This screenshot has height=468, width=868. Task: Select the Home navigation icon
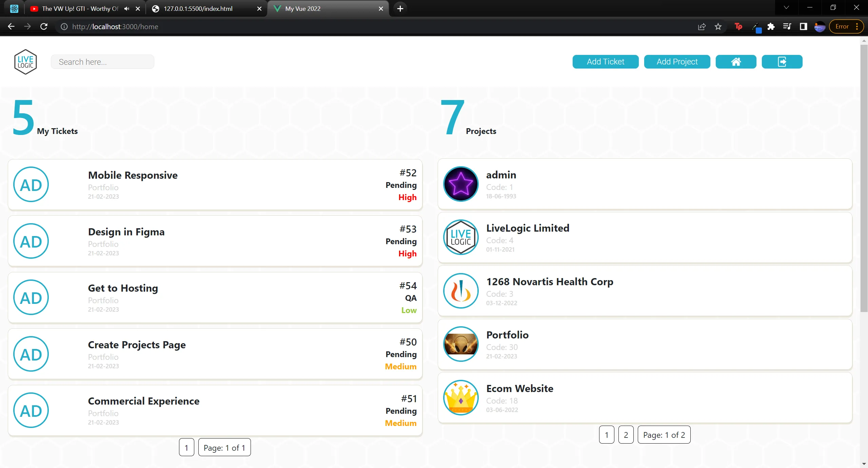tap(736, 62)
